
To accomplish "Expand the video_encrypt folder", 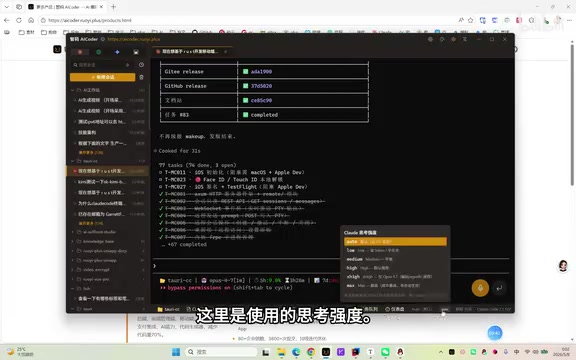I will pyautogui.click(x=72, y=270).
